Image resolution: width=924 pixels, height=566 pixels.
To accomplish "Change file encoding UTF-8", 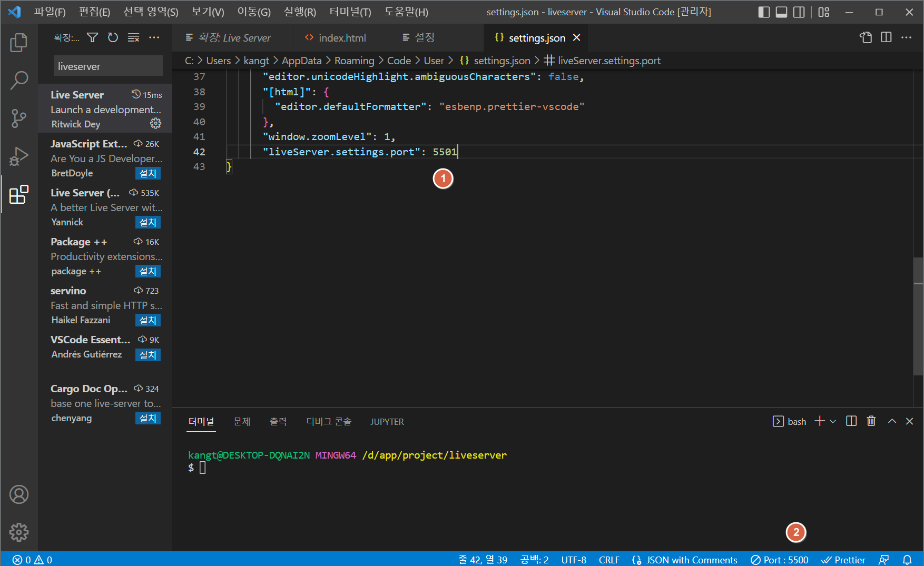I will [x=574, y=560].
